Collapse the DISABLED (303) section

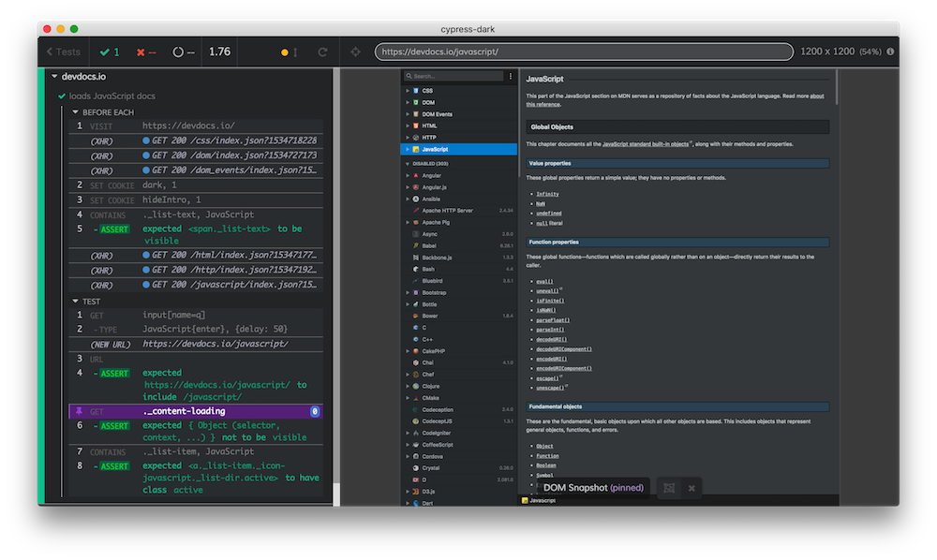pos(408,164)
